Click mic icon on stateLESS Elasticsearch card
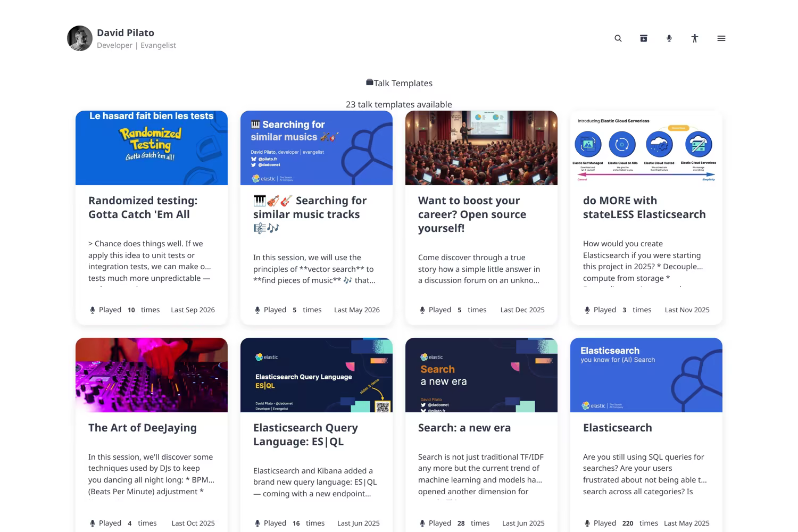The image size is (798, 532). point(587,310)
